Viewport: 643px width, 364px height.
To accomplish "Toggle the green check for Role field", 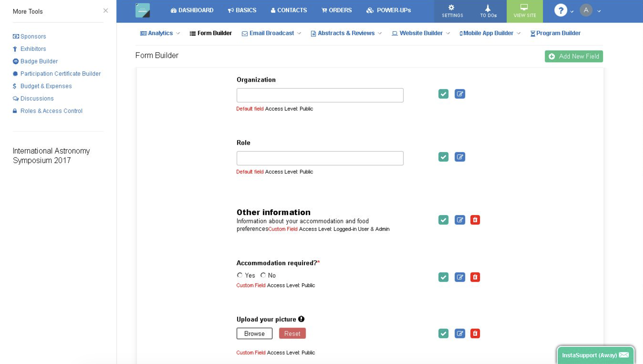I will click(443, 157).
